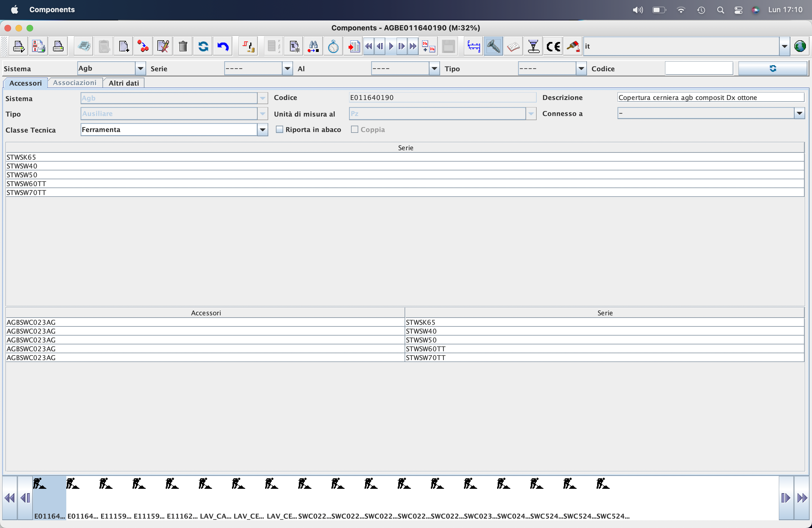Click the stopwatch icon in toolbar
The width and height of the screenshot is (812, 528).
pos(333,46)
